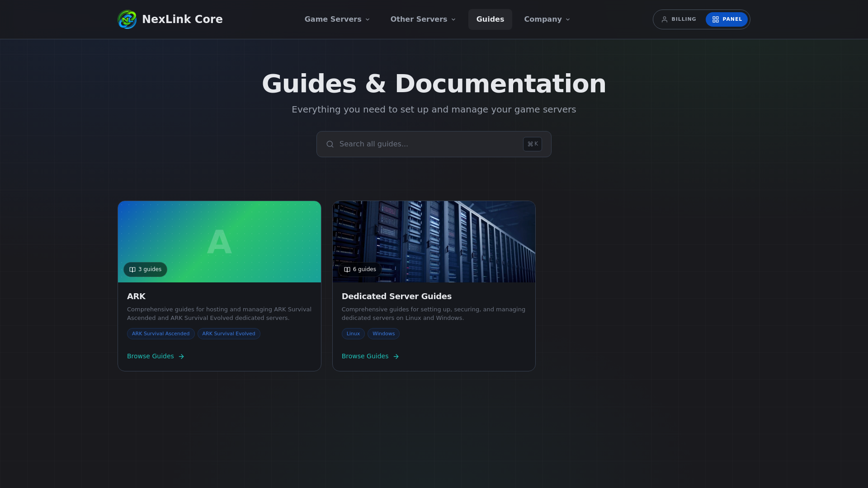Open the Guides nav tab
The image size is (868, 488).
tap(490, 19)
